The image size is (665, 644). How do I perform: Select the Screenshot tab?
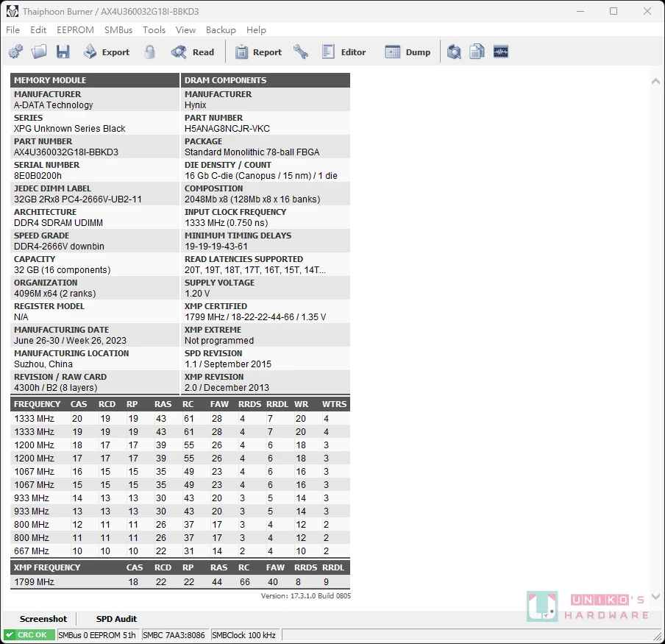click(x=43, y=619)
